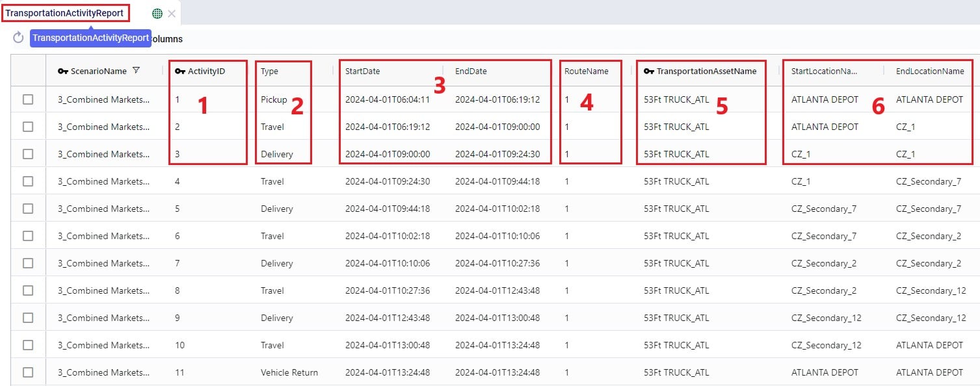Tick the checkbox for ActivityID 5 row
Screen dimensions: 980x386
[28, 209]
